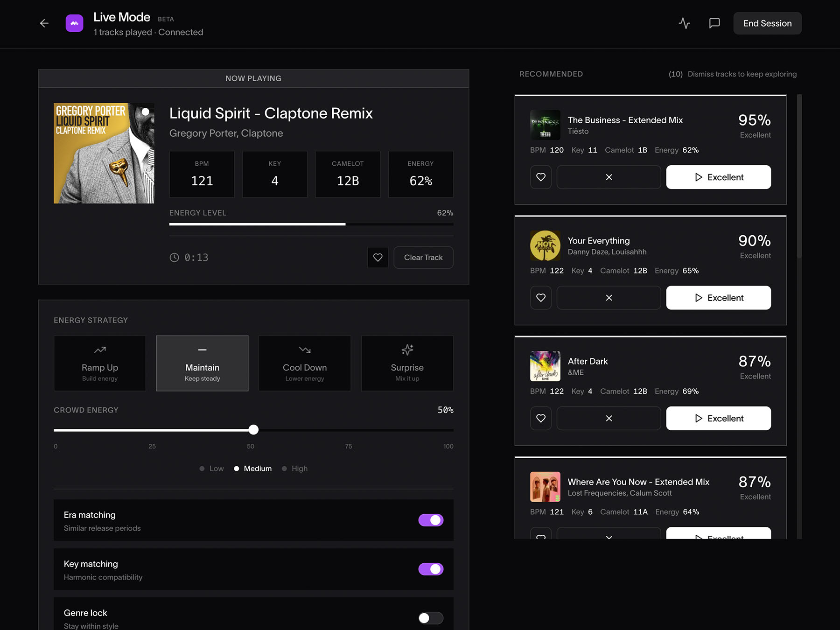Click Clear Track button
Image resolution: width=840 pixels, height=630 pixels.
pos(423,258)
